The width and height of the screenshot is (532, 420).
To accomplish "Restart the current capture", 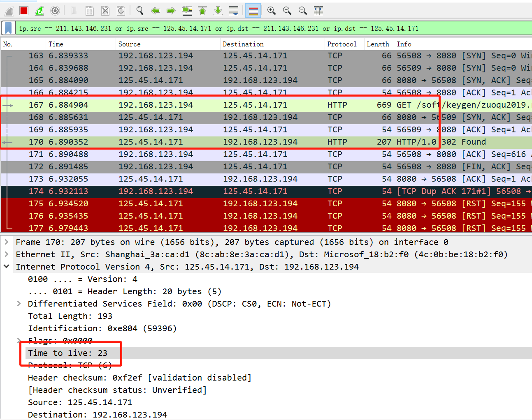I will (39, 11).
